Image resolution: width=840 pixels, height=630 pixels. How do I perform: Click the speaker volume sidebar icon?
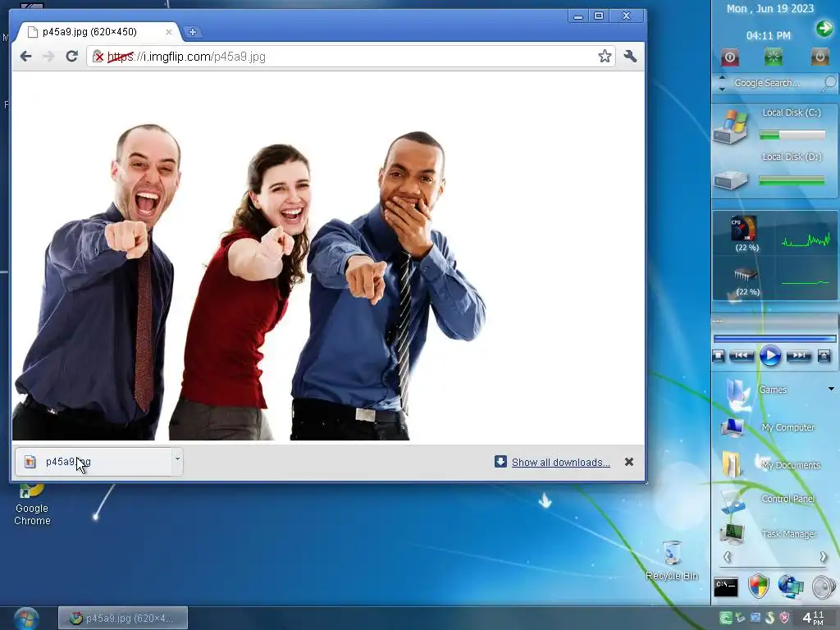[x=824, y=587]
